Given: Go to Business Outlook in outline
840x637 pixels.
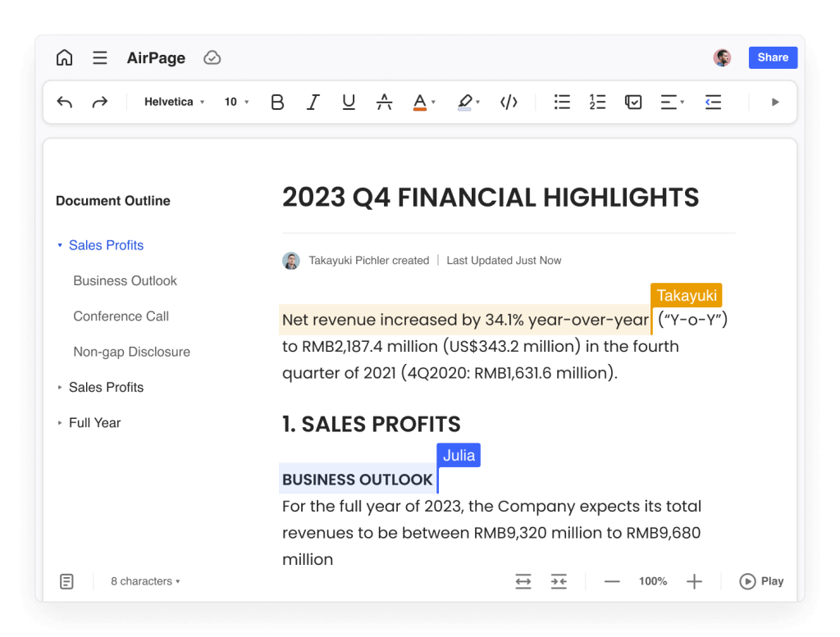Looking at the screenshot, I should click(125, 280).
